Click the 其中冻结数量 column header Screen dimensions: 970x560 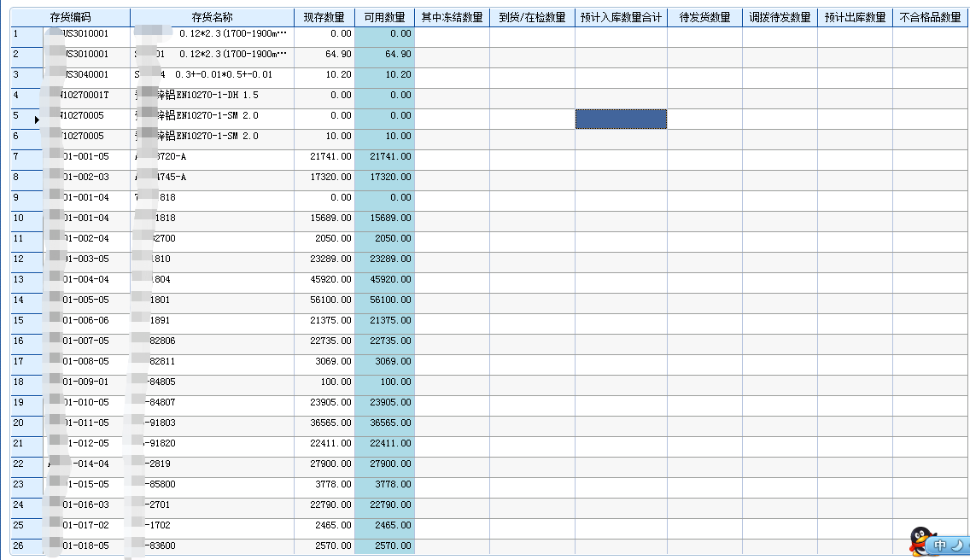point(452,17)
